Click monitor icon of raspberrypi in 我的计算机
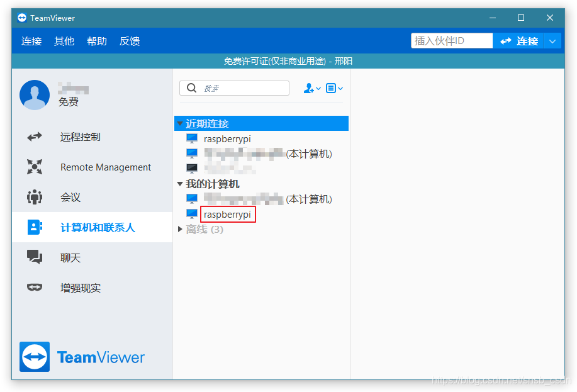This screenshot has height=392, width=577. pyautogui.click(x=192, y=214)
